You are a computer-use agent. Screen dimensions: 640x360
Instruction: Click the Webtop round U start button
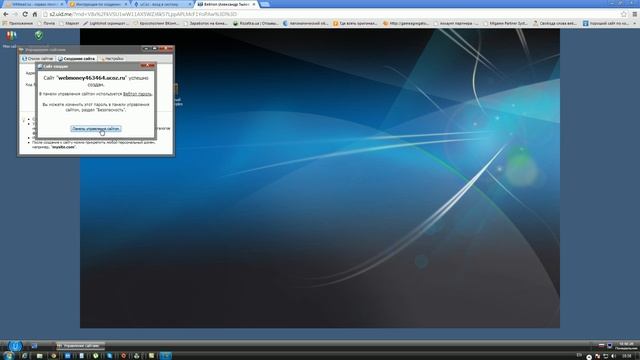pos(15,346)
